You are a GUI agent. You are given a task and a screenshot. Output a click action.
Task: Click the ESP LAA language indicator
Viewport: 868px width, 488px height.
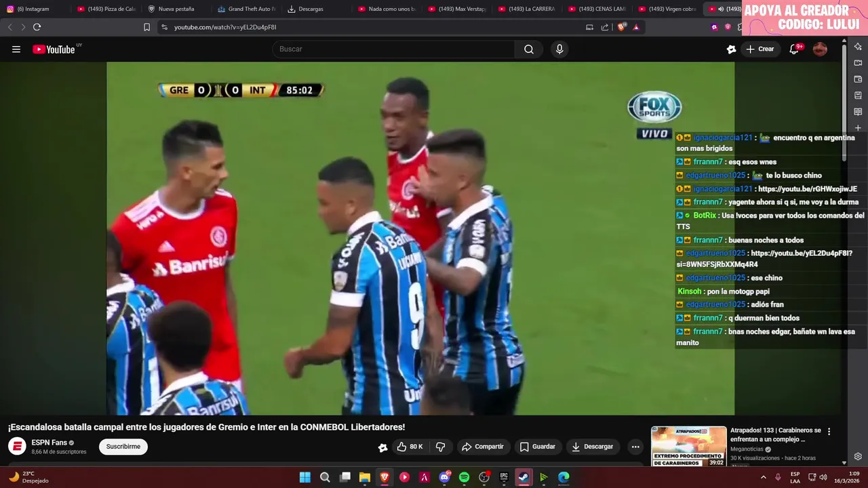(795, 477)
